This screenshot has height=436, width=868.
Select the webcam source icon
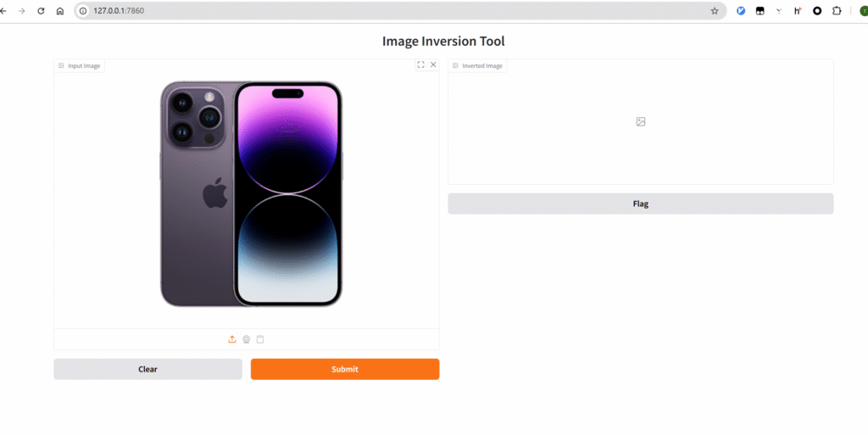tap(246, 339)
